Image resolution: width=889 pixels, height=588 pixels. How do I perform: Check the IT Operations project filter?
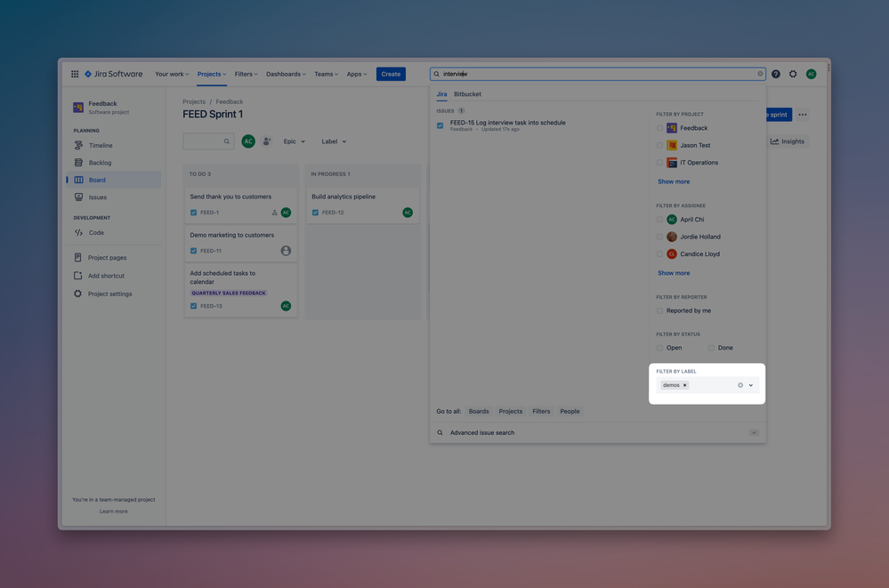(659, 163)
